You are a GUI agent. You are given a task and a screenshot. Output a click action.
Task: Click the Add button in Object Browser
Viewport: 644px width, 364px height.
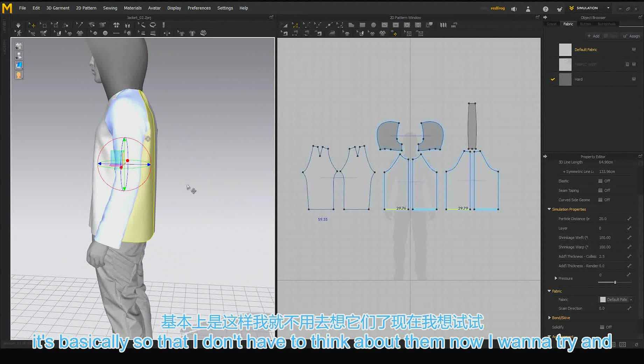(x=593, y=36)
